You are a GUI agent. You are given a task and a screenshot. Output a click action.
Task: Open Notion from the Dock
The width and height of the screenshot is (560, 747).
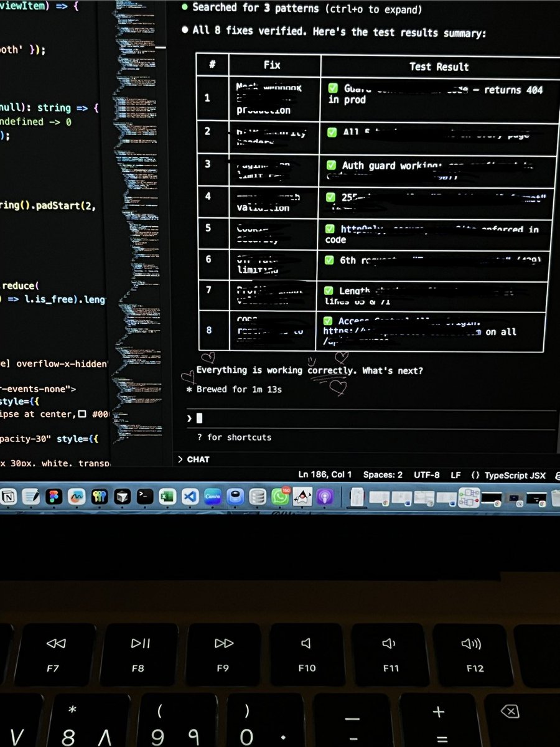tap(8, 497)
